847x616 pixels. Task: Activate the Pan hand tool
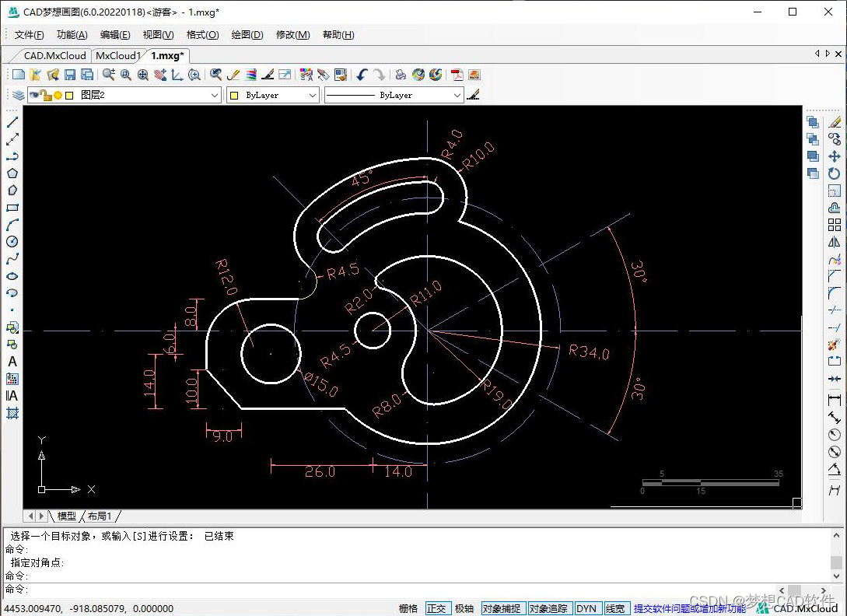coord(160,75)
